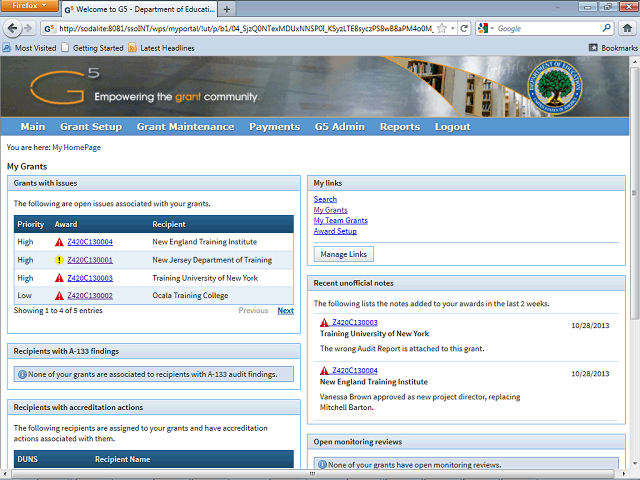
Task: Click the Award Setup link
Action: (335, 231)
